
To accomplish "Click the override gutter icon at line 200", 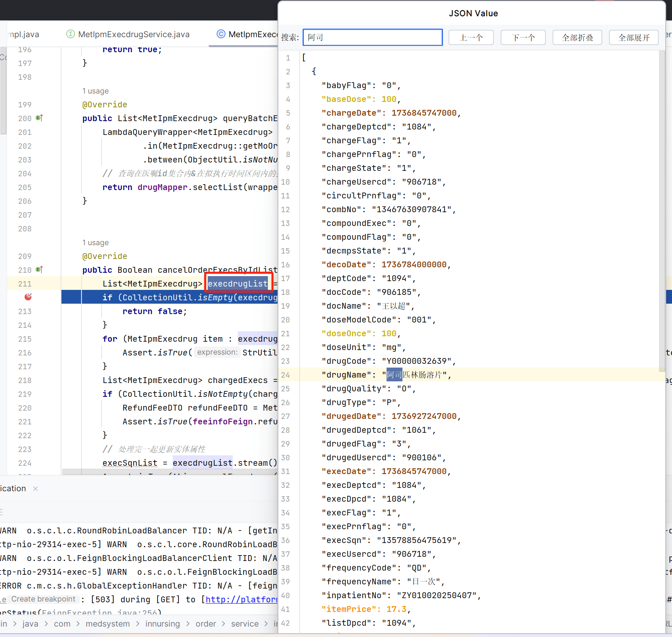I will (x=39, y=118).
